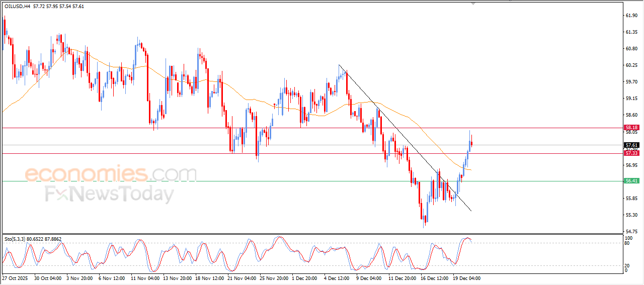
Task: Click the 11 Nov 04:00 time label
Action: tap(145, 277)
